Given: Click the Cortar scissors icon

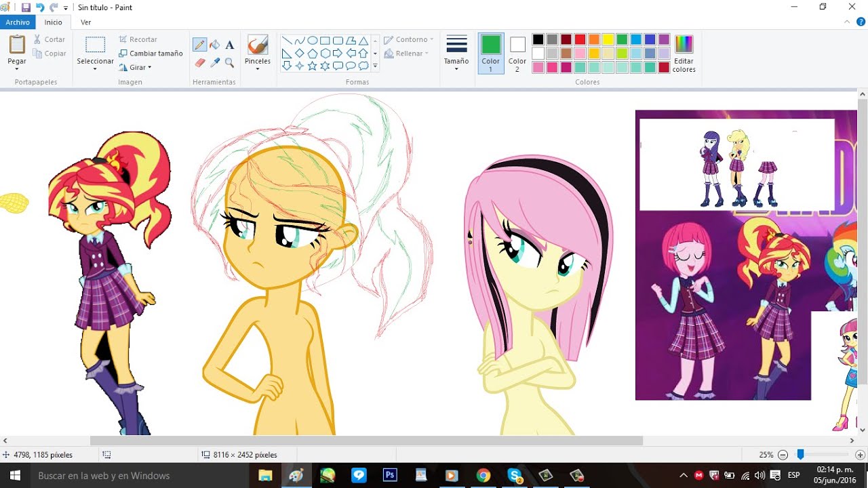Looking at the screenshot, I should tap(37, 39).
